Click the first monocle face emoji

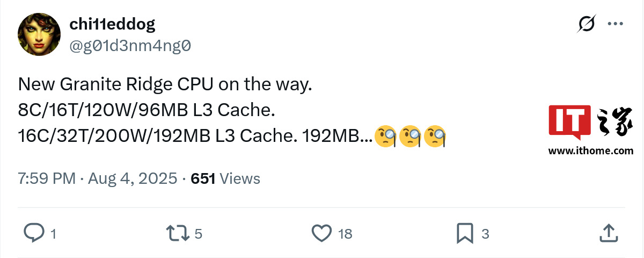(385, 137)
